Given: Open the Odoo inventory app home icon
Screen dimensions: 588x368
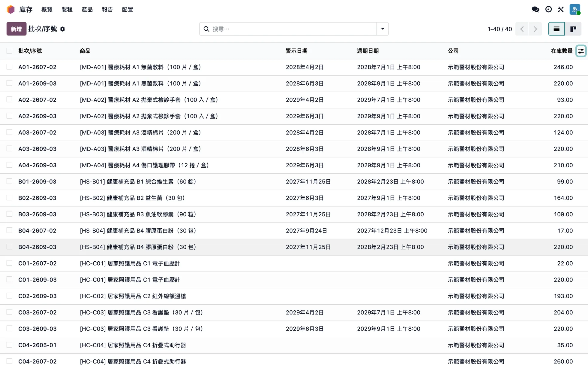Looking at the screenshot, I should 11,9.
